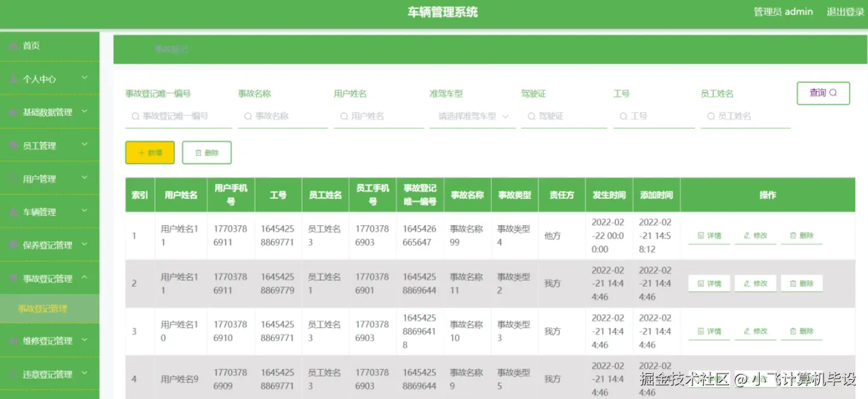View 详情 for row 2
868x399 pixels.
click(709, 284)
